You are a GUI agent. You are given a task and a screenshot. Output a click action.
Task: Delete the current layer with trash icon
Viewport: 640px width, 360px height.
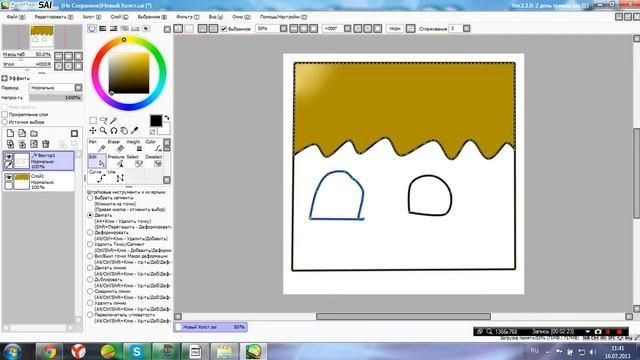[46, 144]
